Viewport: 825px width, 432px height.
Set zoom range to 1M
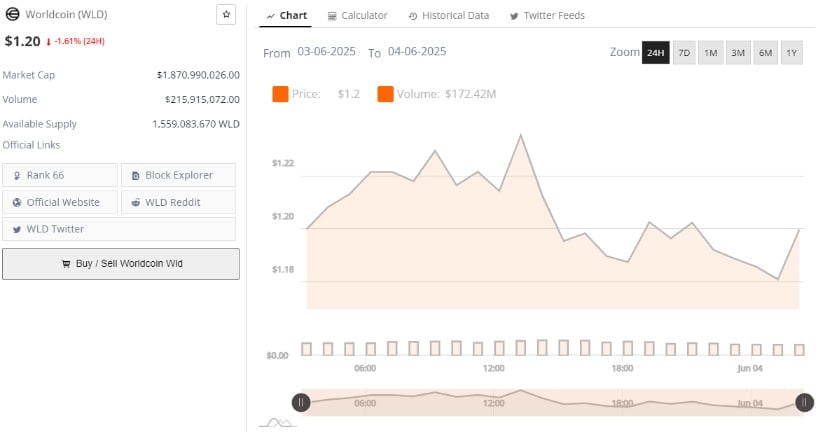(x=710, y=53)
